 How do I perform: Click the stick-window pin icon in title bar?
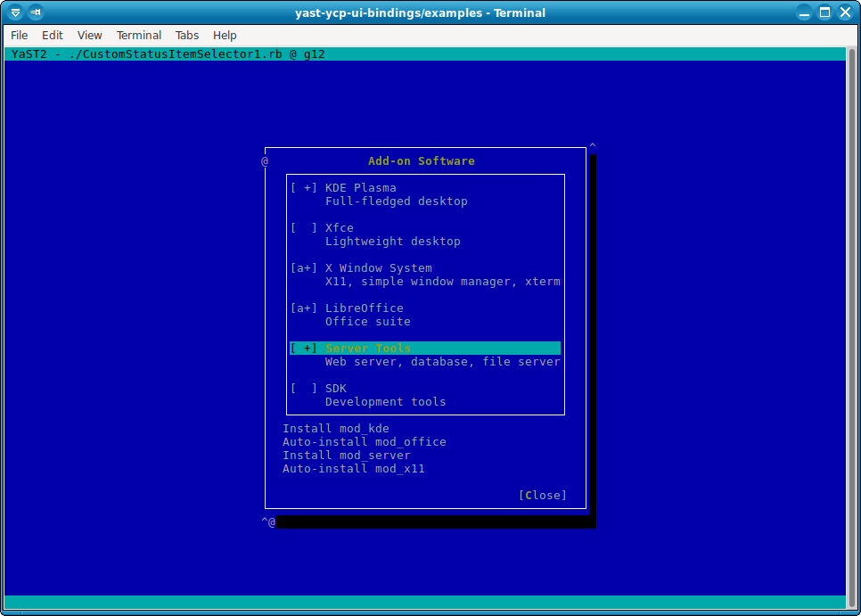click(36, 12)
